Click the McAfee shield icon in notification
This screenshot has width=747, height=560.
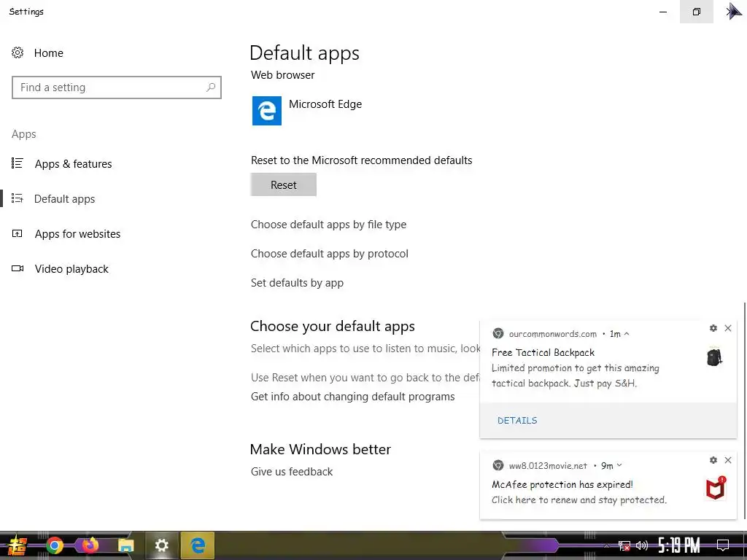coord(716,489)
